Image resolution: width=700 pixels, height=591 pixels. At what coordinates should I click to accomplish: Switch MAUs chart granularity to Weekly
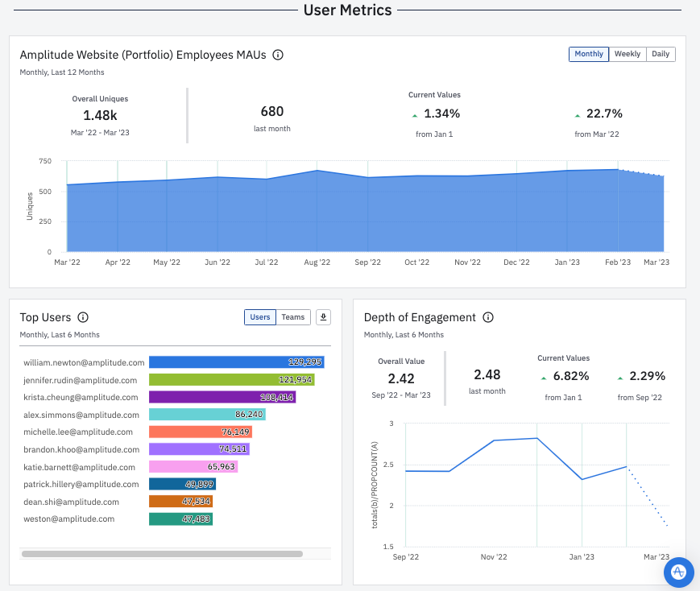pos(628,54)
